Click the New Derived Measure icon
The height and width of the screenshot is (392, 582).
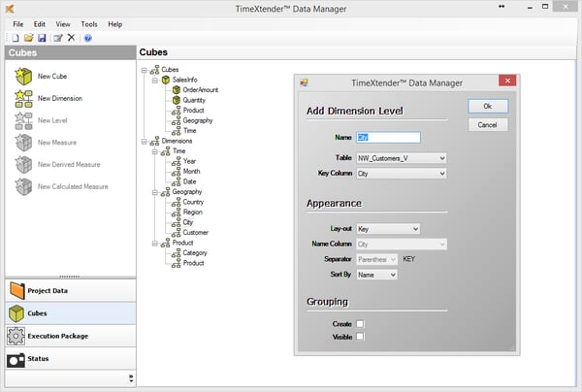click(x=23, y=164)
